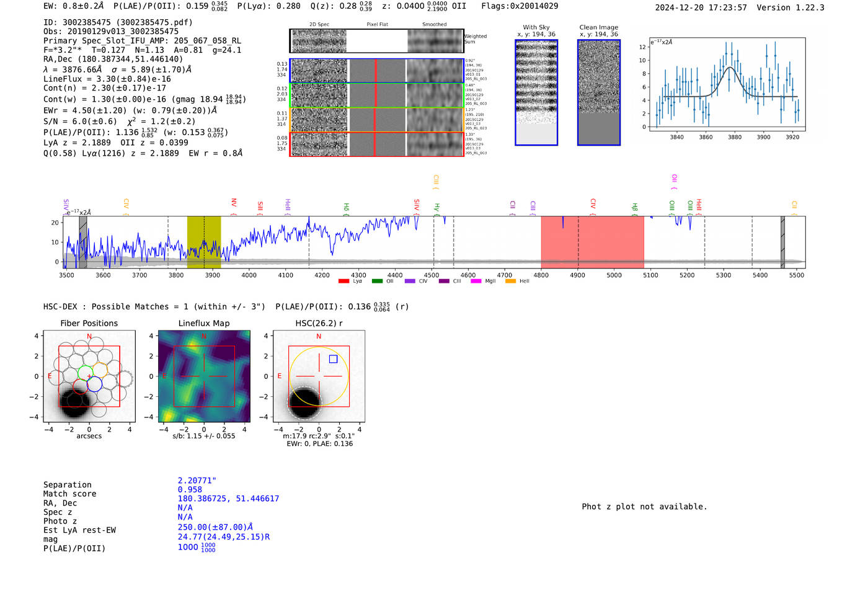
Task: Click the purple CIV legend swatch
Action: click(410, 281)
